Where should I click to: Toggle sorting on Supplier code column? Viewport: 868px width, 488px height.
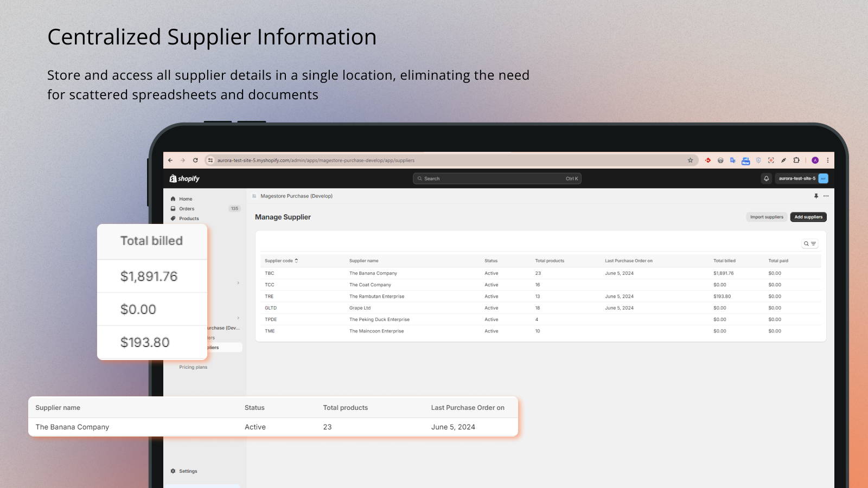[296, 261]
